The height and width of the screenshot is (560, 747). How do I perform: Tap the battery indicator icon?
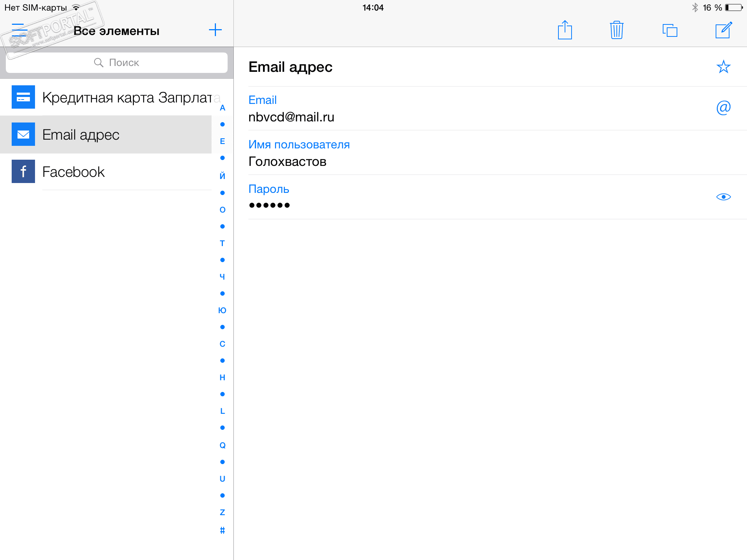pos(734,8)
